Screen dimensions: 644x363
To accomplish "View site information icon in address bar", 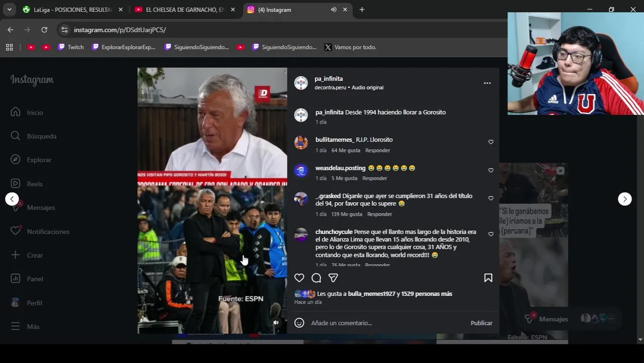I will pyautogui.click(x=64, y=30).
